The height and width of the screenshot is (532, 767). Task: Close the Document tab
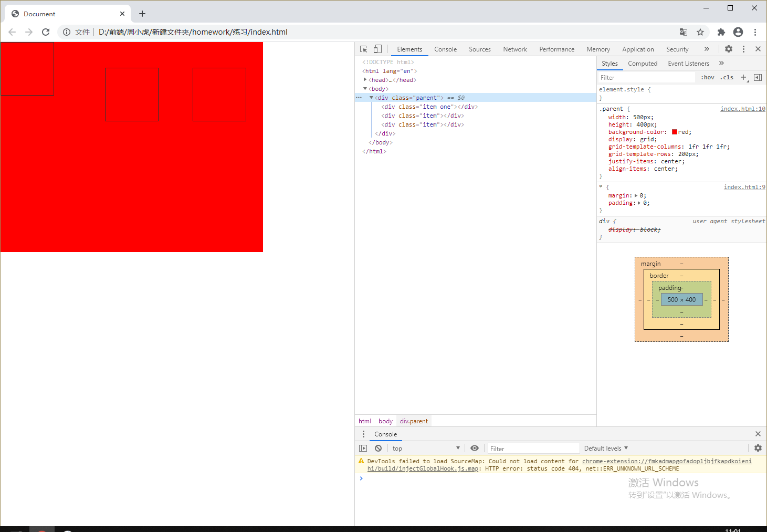click(x=122, y=14)
